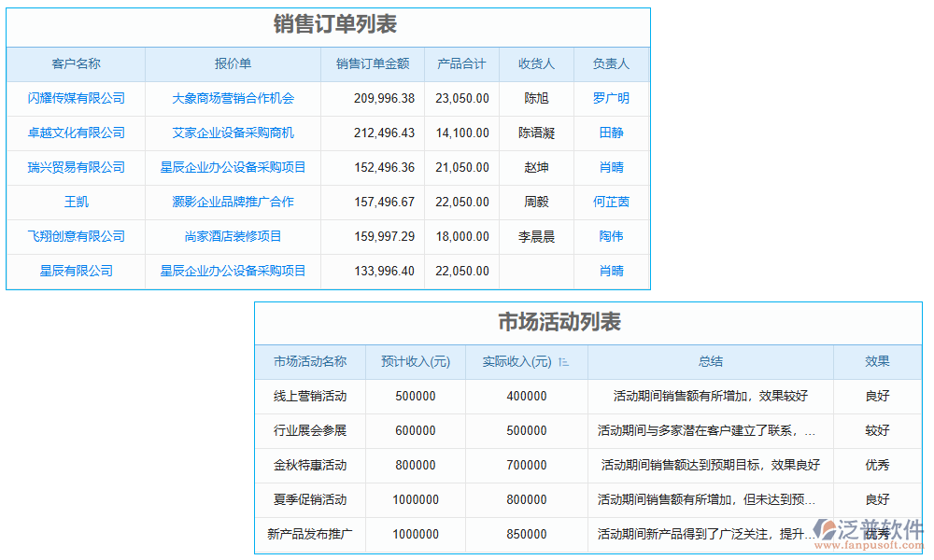This screenshot has width=934, height=560.
Task: Select responsible person 肖晴 in last row
Action: click(611, 271)
